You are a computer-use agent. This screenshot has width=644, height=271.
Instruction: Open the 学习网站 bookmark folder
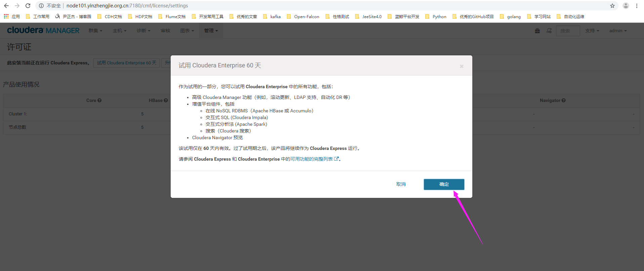[539, 16]
